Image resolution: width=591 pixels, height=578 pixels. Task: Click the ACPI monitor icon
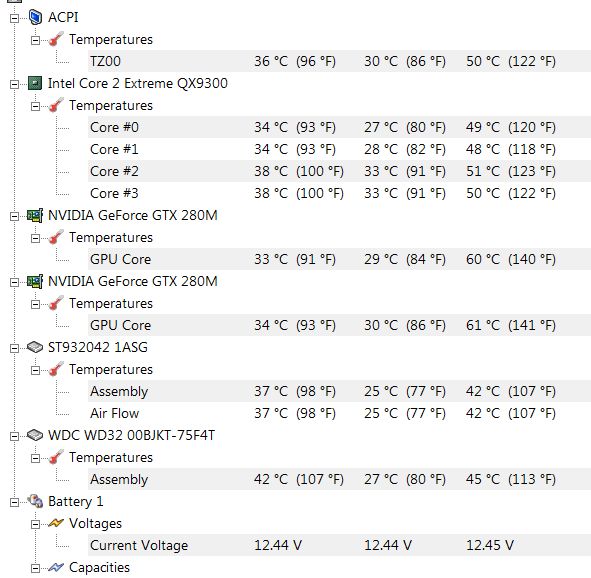pos(35,17)
